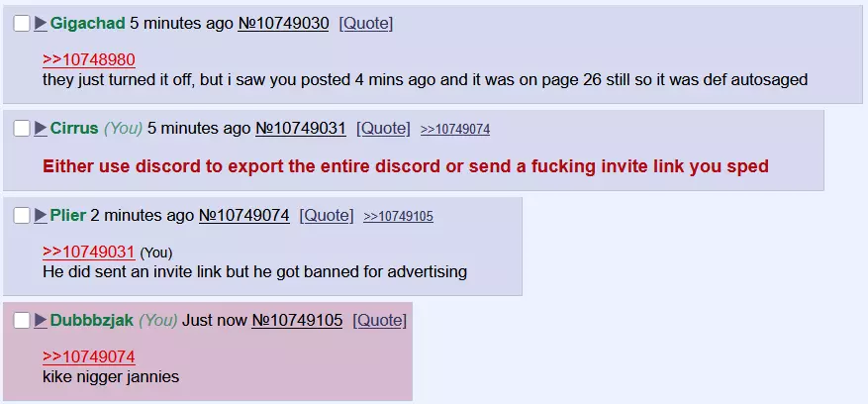Open post menu arrow beside Gigachad
The image size is (868, 404).
coord(41,24)
